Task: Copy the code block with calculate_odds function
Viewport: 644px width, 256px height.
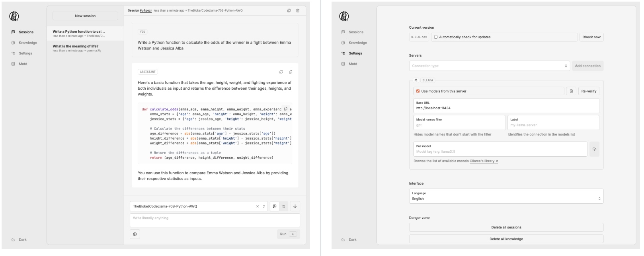Action: pyautogui.click(x=285, y=109)
